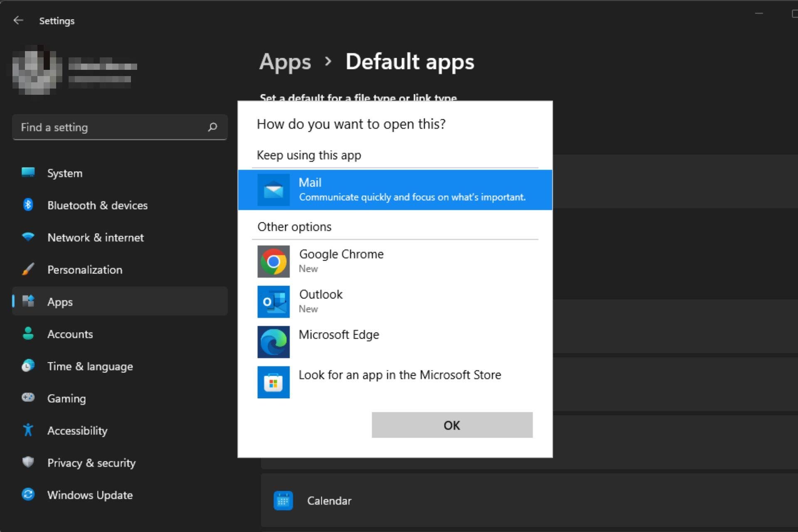Click 'Settings' window title text
Image resolution: width=798 pixels, height=532 pixels.
pyautogui.click(x=57, y=21)
